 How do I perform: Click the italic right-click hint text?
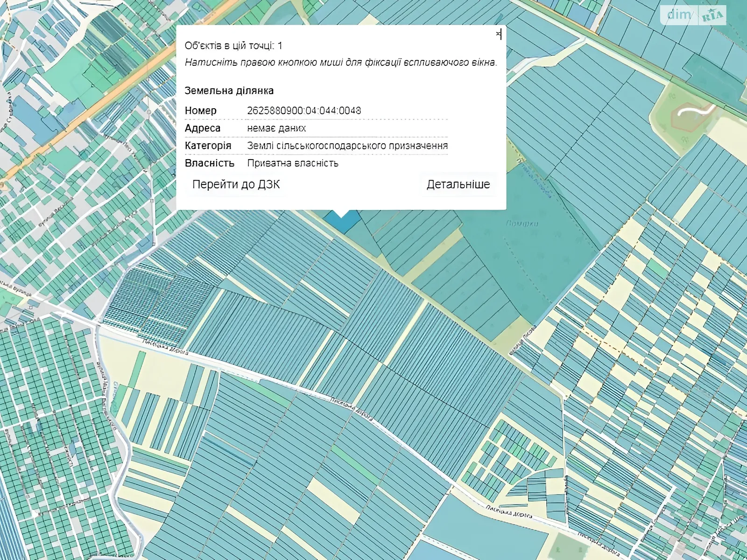(341, 63)
